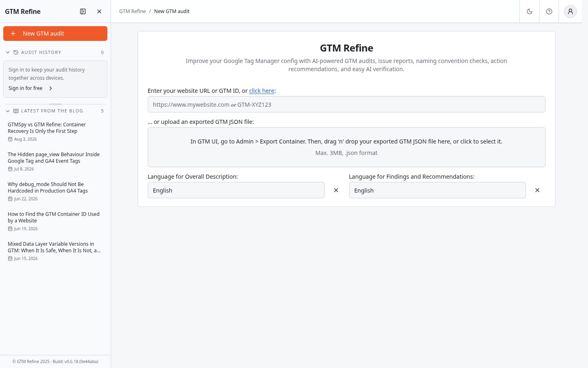Click the GTM Refine breadcrumb
This screenshot has height=368, width=588.
132,11
